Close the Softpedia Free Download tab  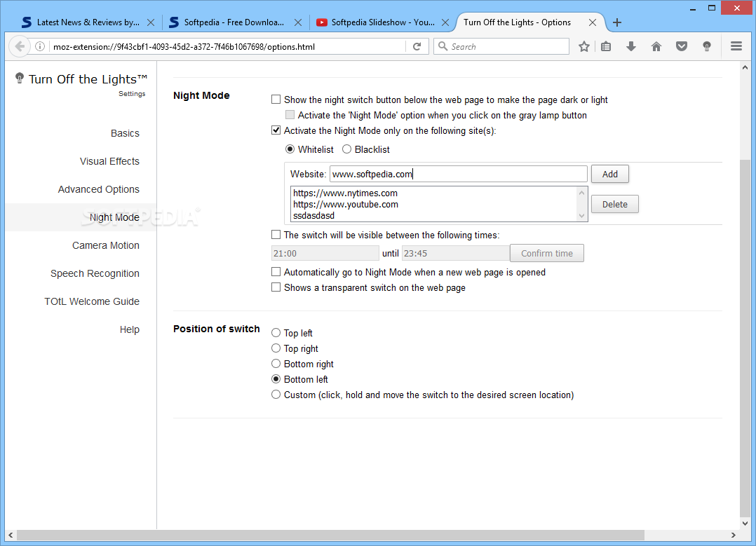[298, 22]
